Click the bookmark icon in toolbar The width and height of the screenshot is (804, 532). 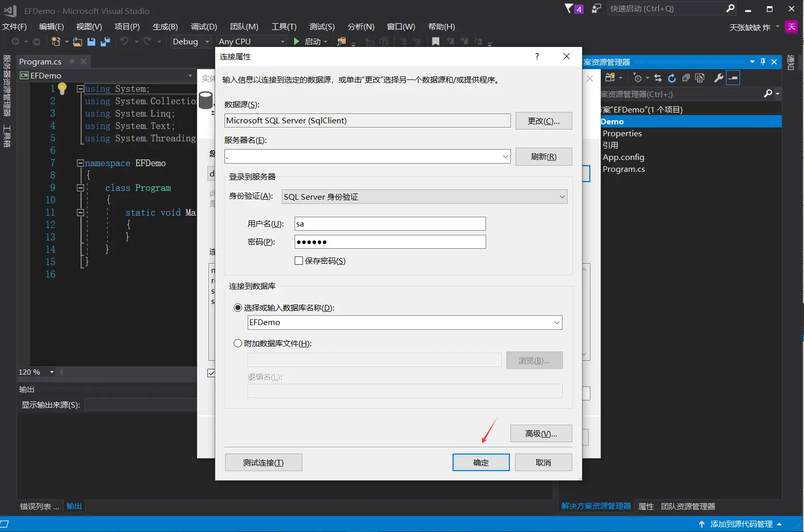[x=436, y=42]
